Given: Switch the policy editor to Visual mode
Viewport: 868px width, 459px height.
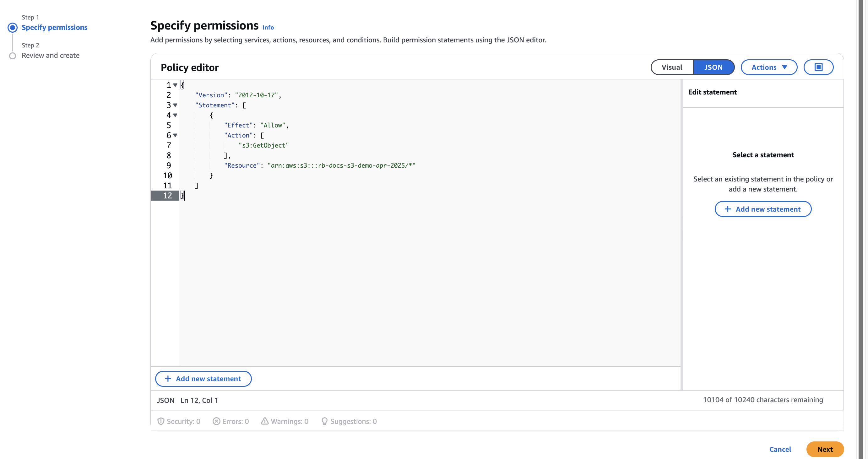Looking at the screenshot, I should (671, 67).
